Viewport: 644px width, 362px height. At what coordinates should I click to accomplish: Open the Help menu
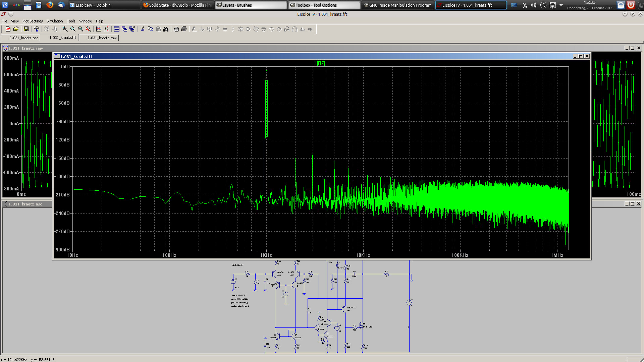click(99, 21)
